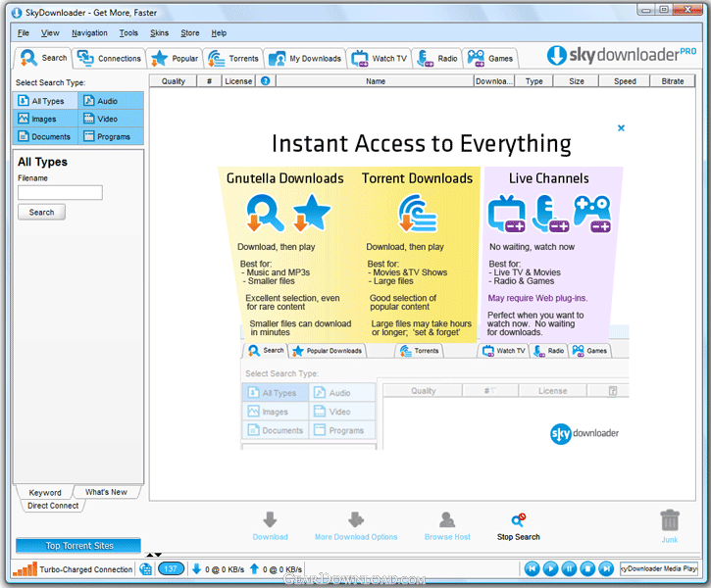Select Images search type

coord(45,119)
